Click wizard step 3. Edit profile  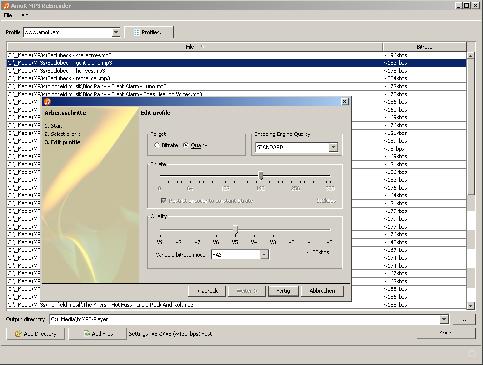(62, 142)
